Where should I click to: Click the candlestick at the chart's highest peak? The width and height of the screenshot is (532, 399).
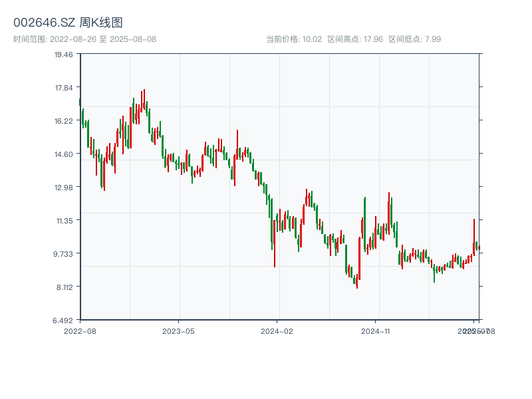(x=144, y=100)
